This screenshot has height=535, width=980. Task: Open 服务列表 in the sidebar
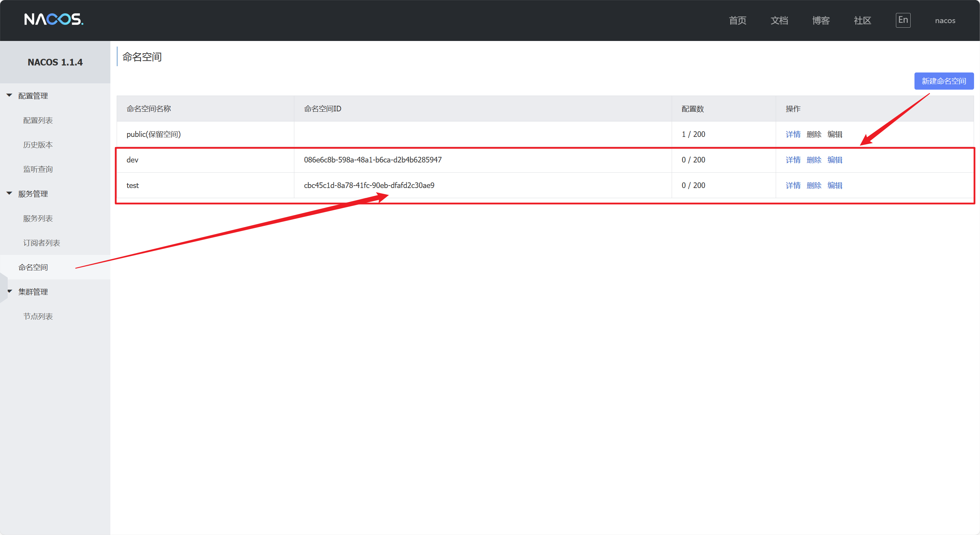(38, 218)
